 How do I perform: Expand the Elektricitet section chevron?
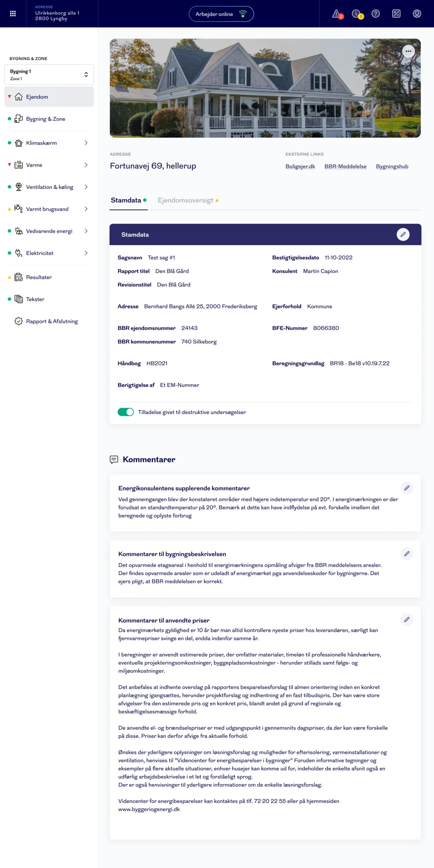(x=86, y=253)
